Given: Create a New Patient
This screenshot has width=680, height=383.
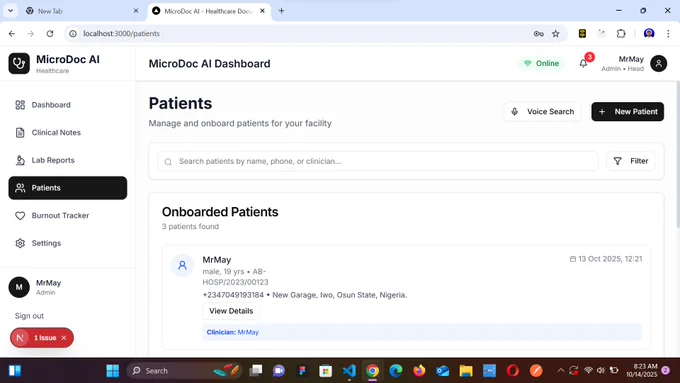Looking at the screenshot, I should click(628, 112).
